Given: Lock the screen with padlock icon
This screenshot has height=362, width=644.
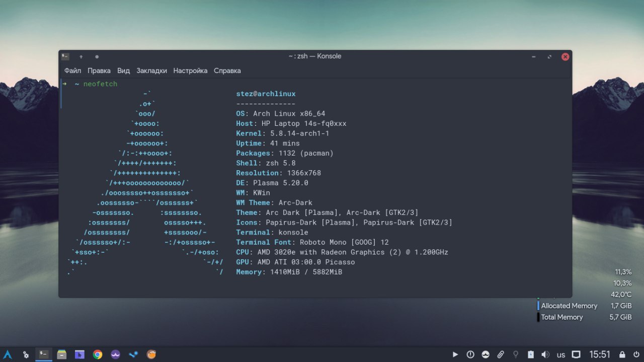Looking at the screenshot, I should pos(622,354).
